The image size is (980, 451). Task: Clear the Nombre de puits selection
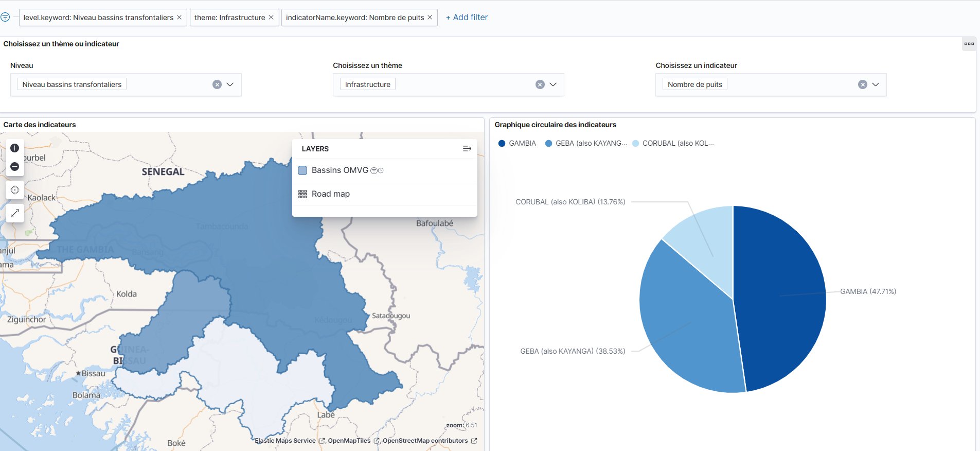863,84
